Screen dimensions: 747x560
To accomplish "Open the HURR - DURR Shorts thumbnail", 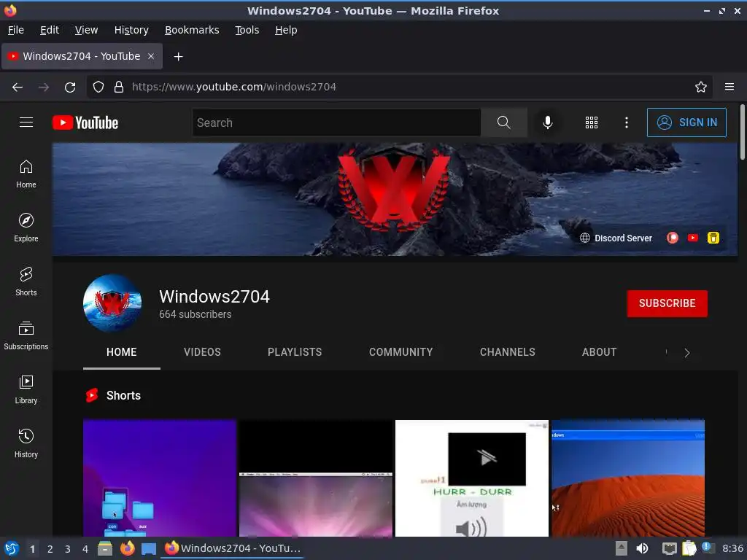I will click(x=472, y=478).
